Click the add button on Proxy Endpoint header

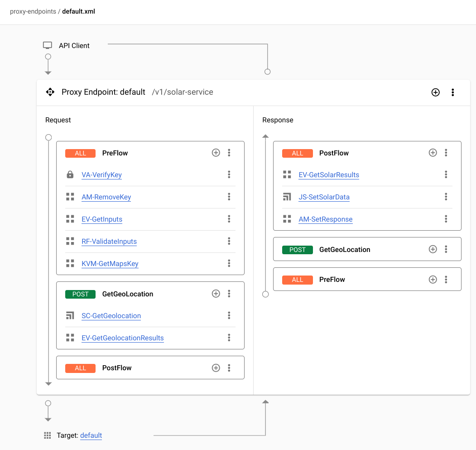tap(435, 92)
